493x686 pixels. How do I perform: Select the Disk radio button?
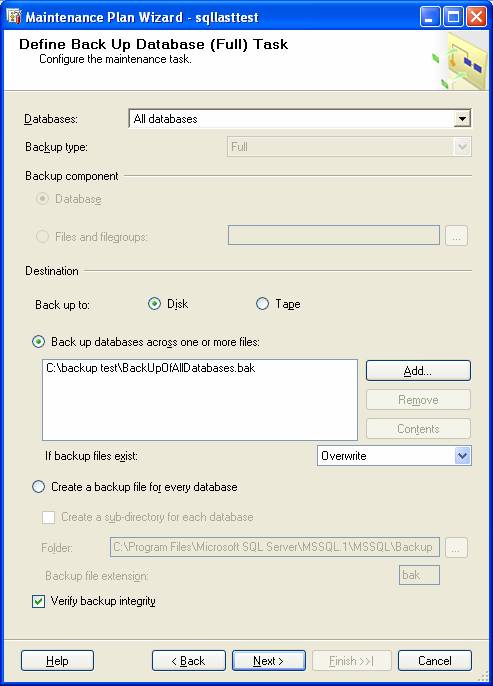(x=154, y=304)
